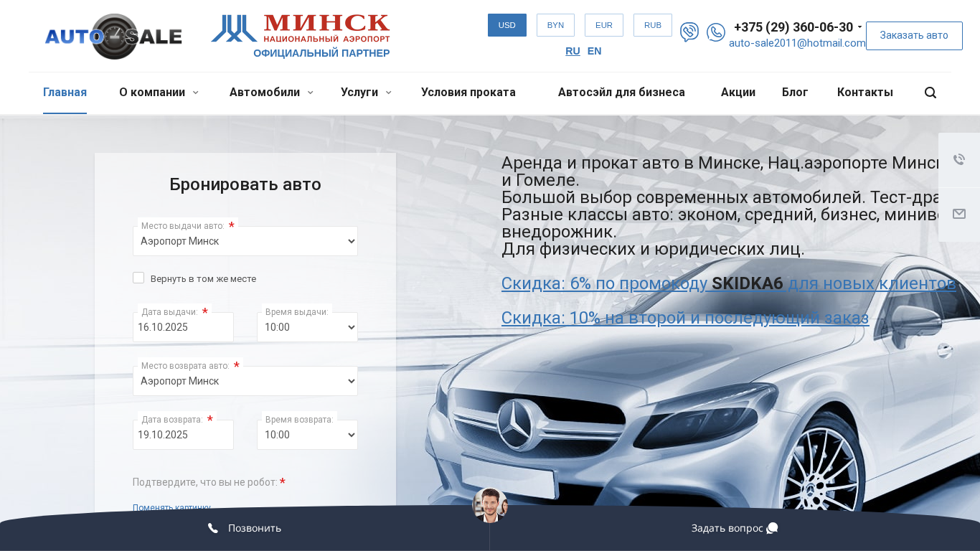The height and width of the screenshot is (551, 980).
Task: Open 'Условия проката' page
Action: tap(468, 93)
